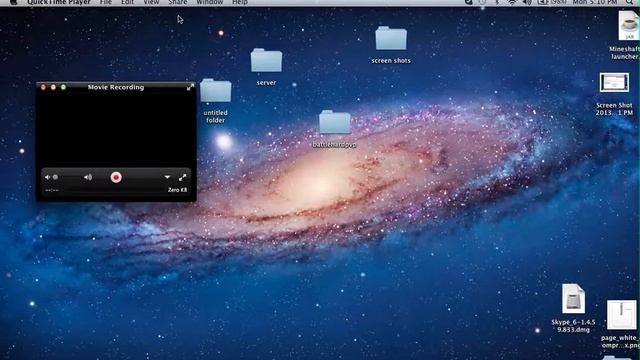Image resolution: width=640 pixels, height=360 pixels.
Task: Set volume to maximum via loud speaker icon
Action: tap(88, 177)
